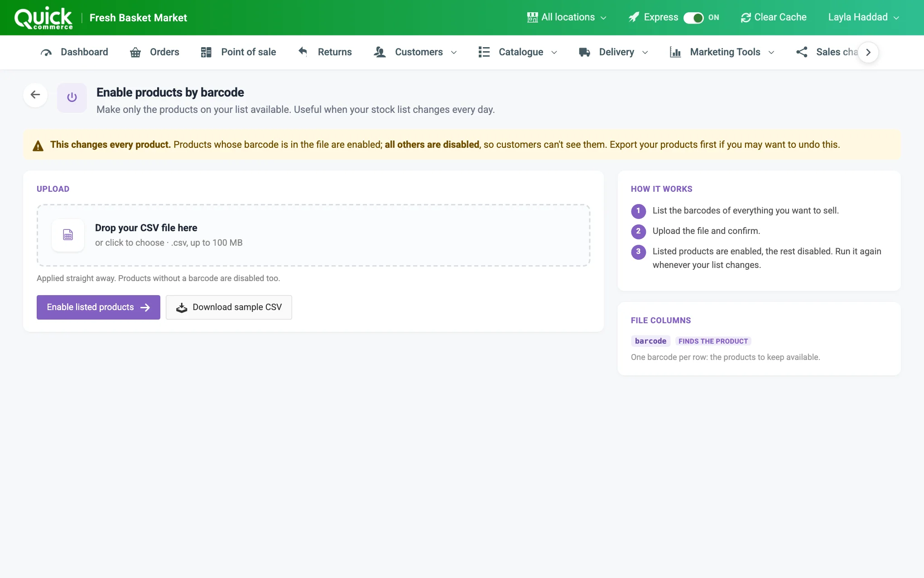The image size is (924, 578).
Task: Click the CSV spreadsheet file icon
Action: pyautogui.click(x=68, y=235)
